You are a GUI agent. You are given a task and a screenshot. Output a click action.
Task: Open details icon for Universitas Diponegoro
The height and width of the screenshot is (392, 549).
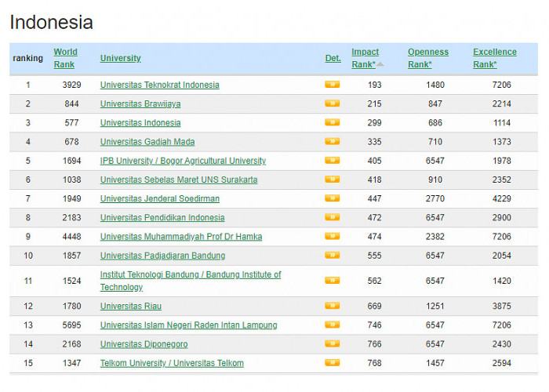(332, 343)
